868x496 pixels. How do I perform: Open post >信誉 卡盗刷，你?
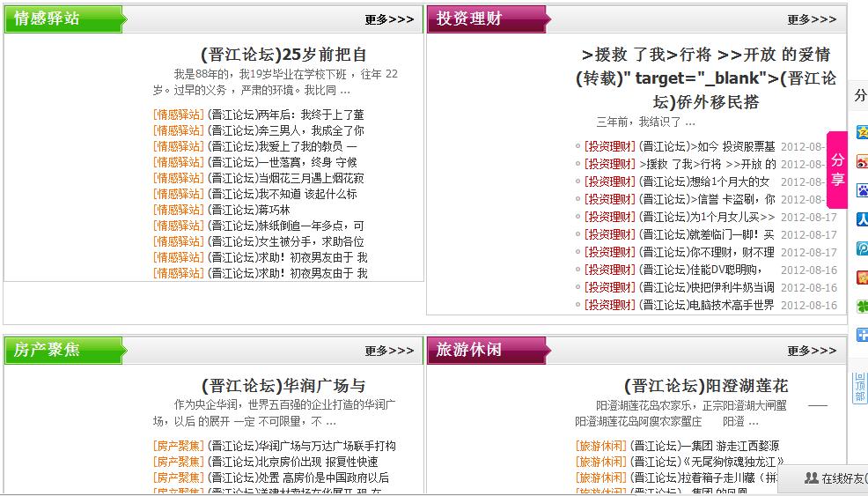707,199
